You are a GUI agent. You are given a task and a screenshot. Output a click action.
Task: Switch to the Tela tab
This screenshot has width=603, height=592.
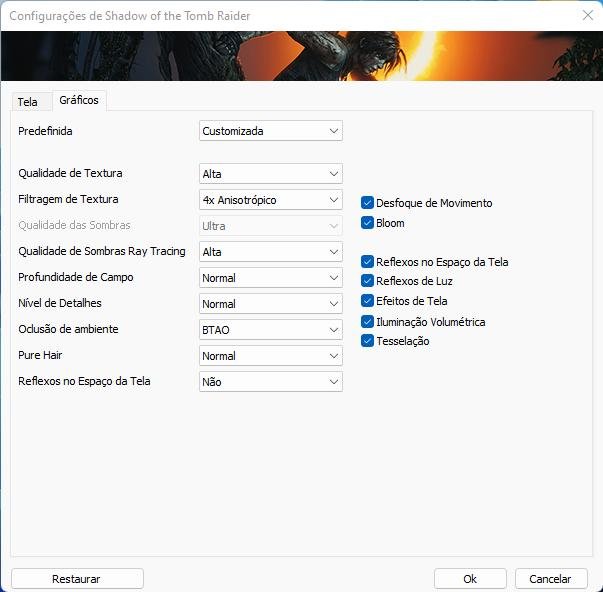[x=27, y=102]
